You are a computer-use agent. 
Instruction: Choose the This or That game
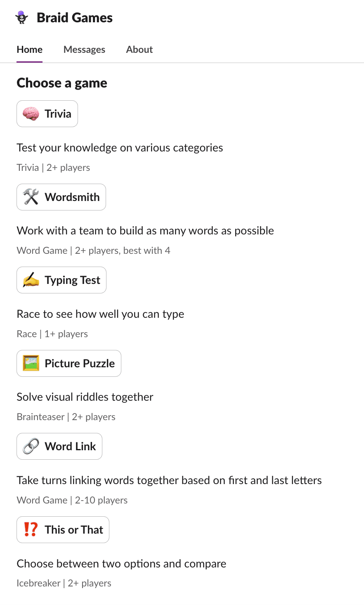coord(63,529)
